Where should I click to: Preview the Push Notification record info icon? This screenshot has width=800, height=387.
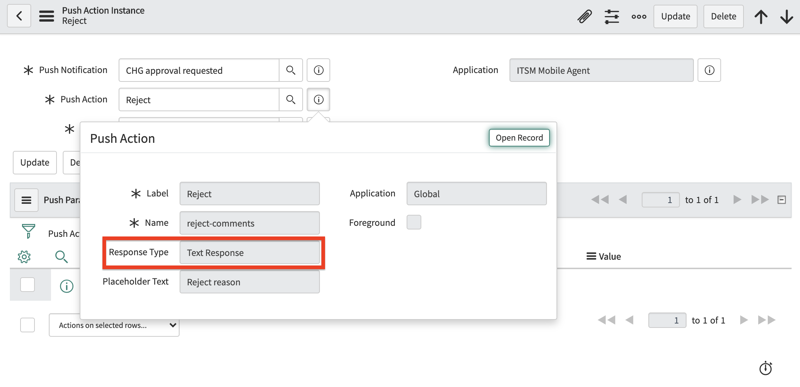point(318,70)
